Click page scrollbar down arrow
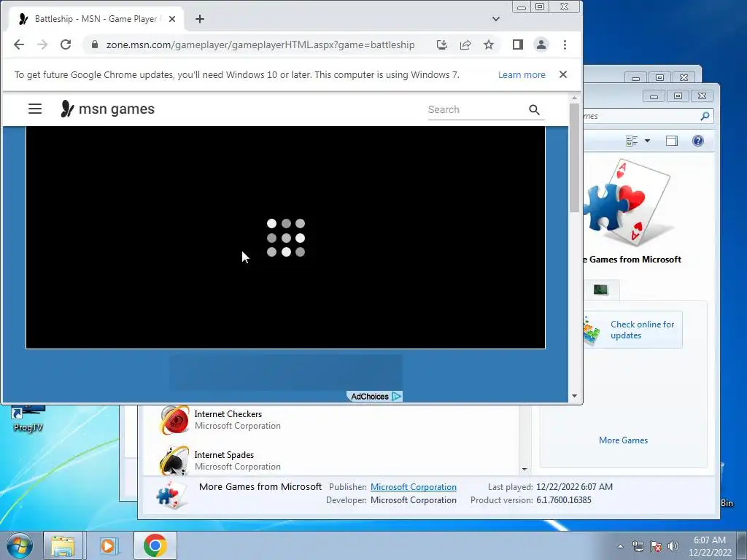The image size is (747, 560). coord(574,396)
